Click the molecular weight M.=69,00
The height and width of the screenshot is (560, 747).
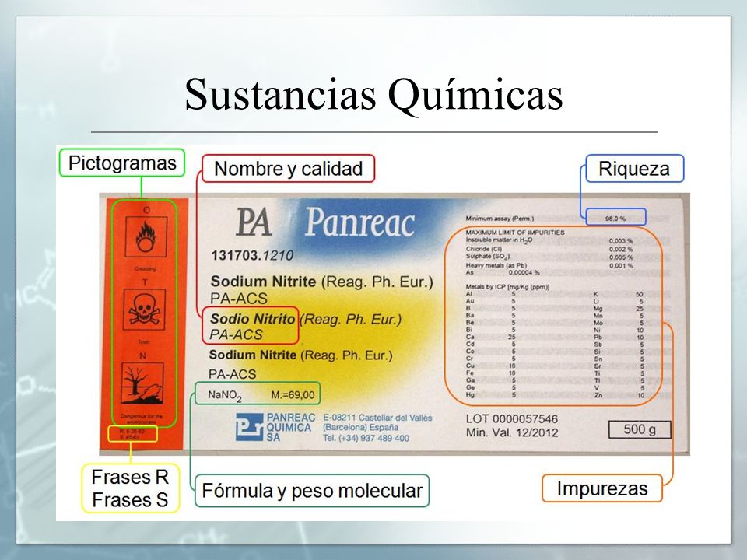[293, 395]
